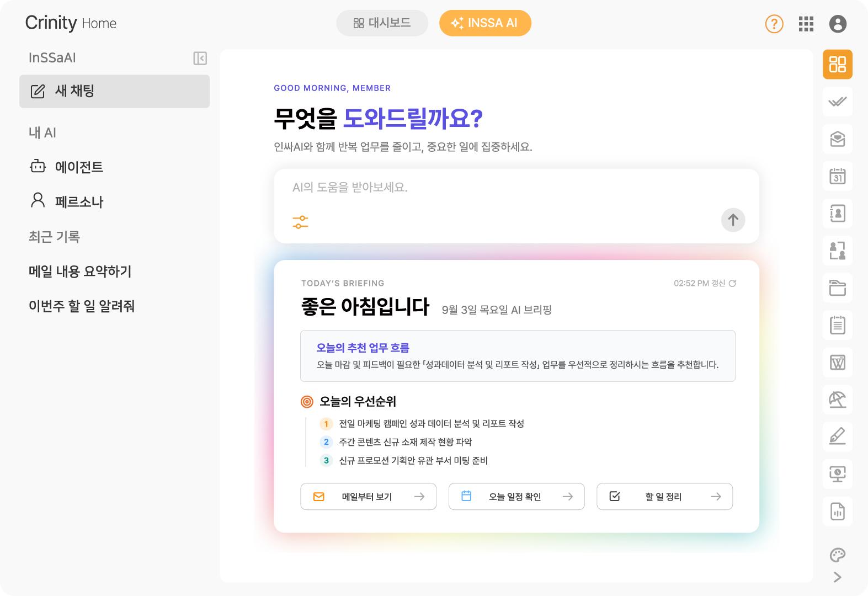Open the monitor clock icon in right rail
Screen dimensions: 868x596
(838, 474)
